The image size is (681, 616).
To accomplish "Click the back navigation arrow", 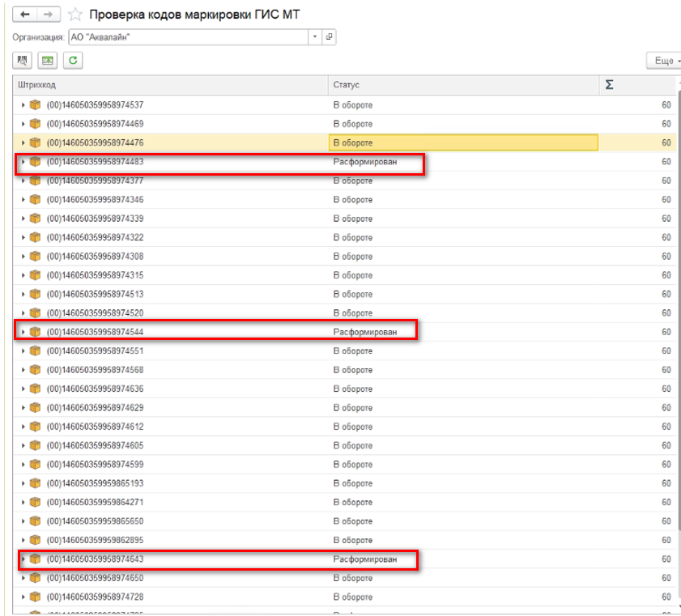I will click(25, 15).
